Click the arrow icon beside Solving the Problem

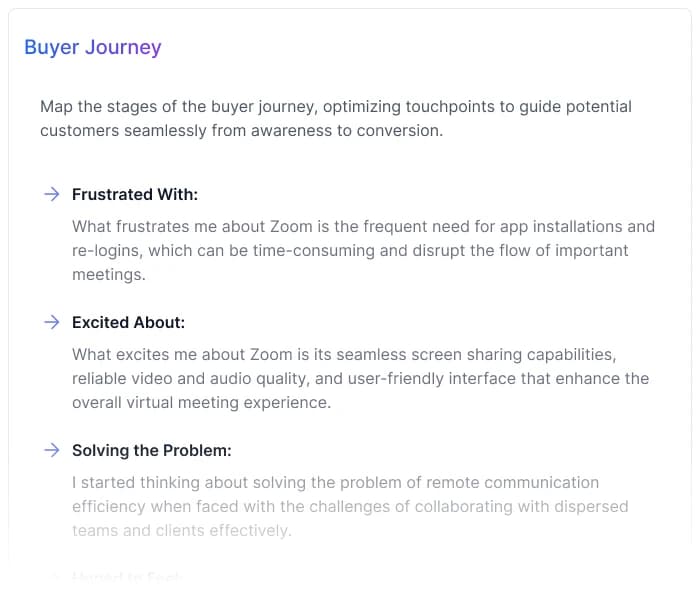[52, 450]
